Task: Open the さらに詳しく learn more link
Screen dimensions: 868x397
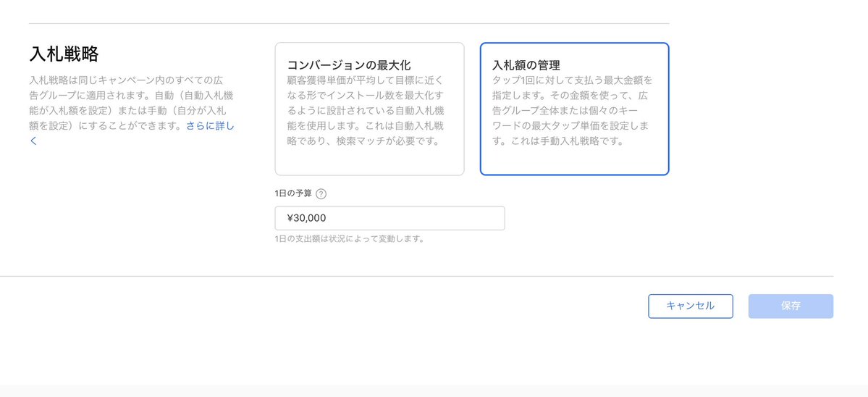Action: coord(211,126)
